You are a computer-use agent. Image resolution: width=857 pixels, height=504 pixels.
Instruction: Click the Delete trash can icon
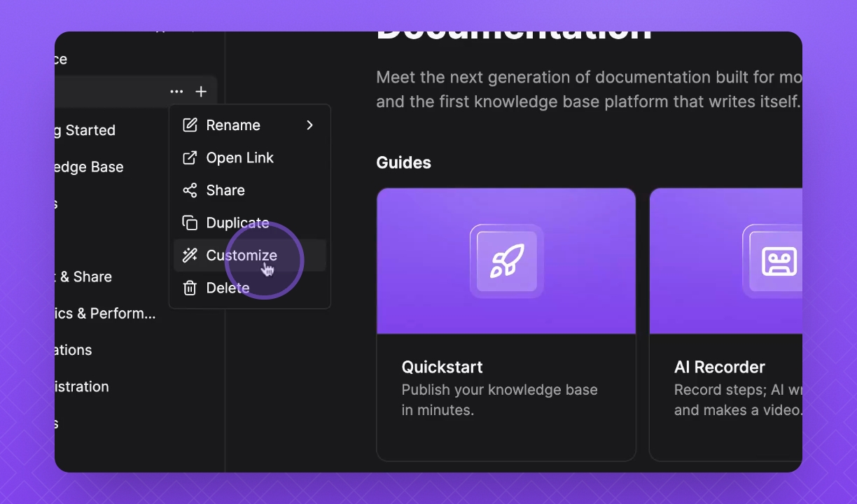coord(190,288)
